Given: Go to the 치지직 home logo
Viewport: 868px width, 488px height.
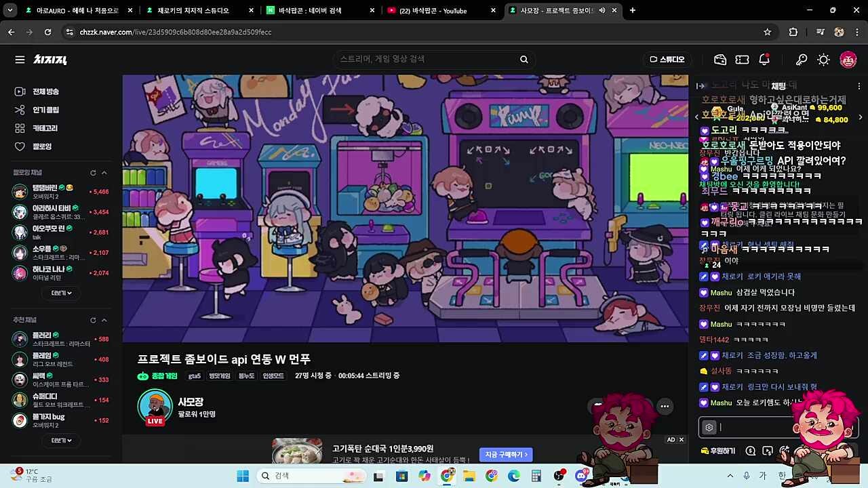Looking at the screenshot, I should point(50,60).
